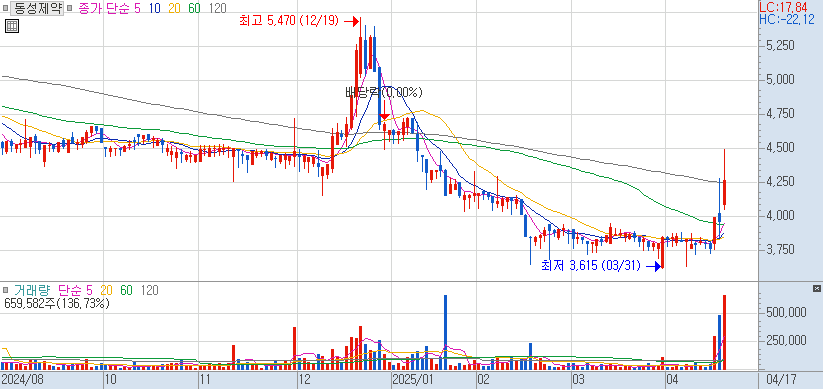This screenshot has height=389, width=823.
Task: Click the 250,000 volume axis label
Action: (786, 340)
